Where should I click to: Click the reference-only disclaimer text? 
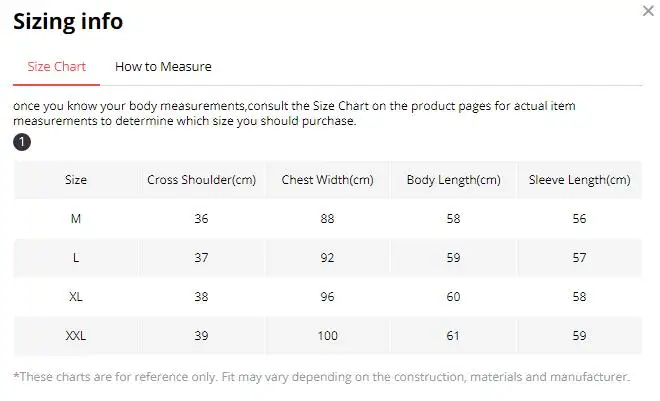click(x=321, y=377)
